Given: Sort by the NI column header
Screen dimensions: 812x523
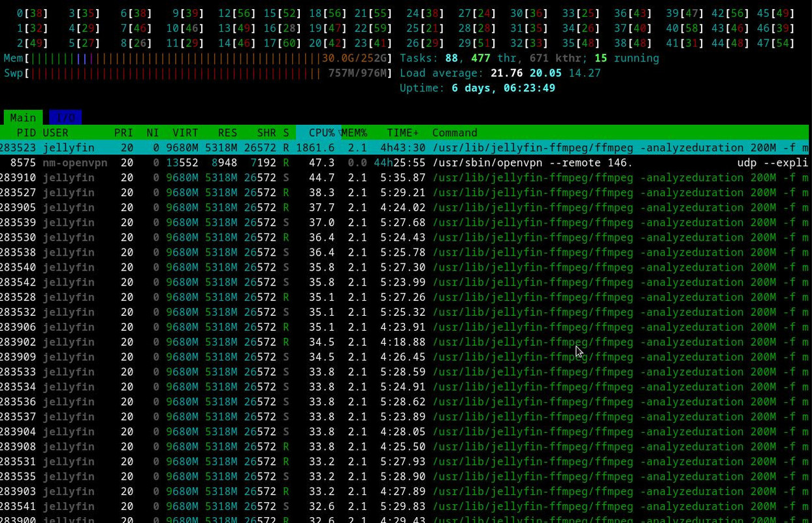Looking at the screenshot, I should point(153,133).
